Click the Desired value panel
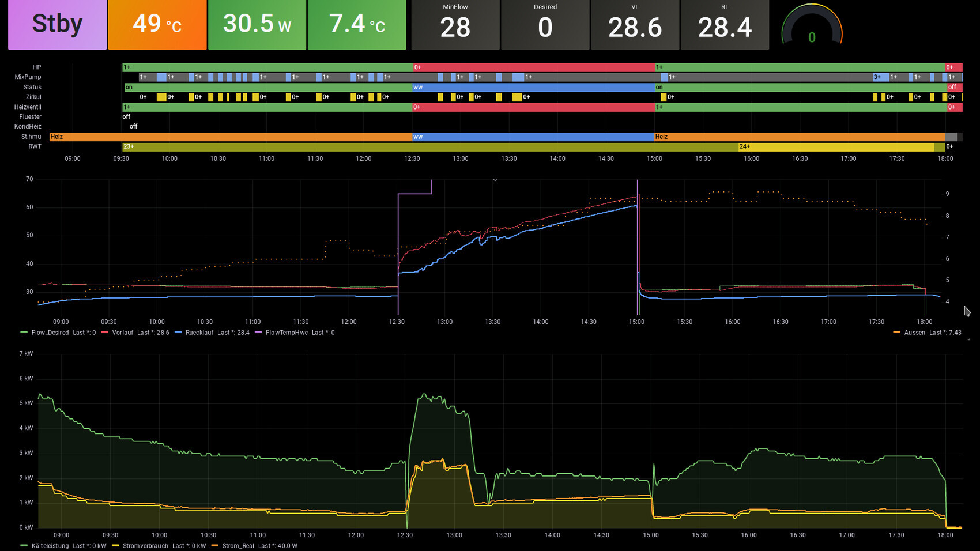The height and width of the screenshot is (551, 980). (545, 25)
